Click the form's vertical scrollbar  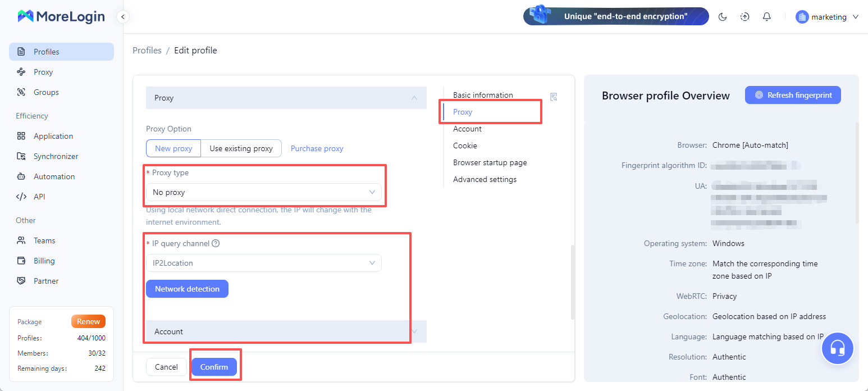click(572, 282)
